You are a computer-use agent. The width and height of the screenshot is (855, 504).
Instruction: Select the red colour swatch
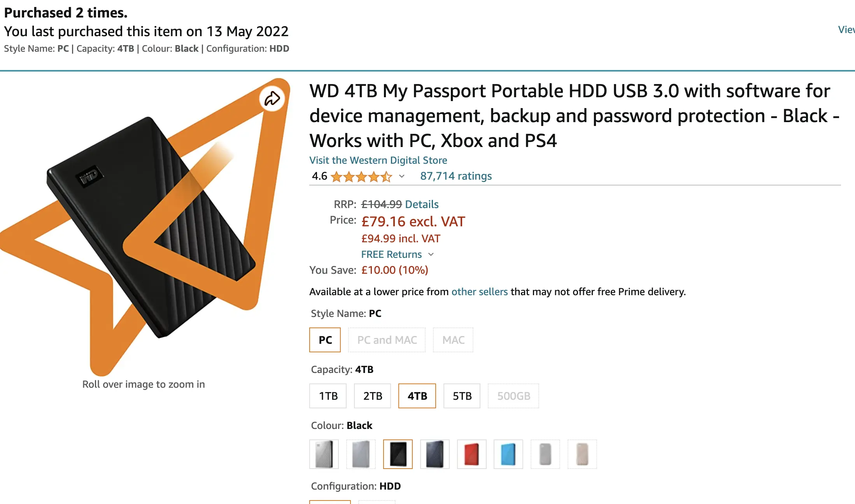(x=471, y=454)
